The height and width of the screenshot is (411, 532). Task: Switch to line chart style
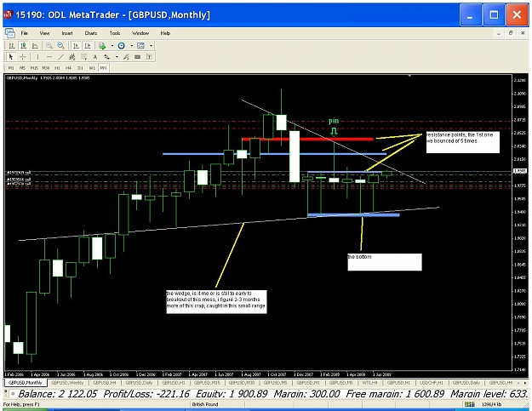35,45
